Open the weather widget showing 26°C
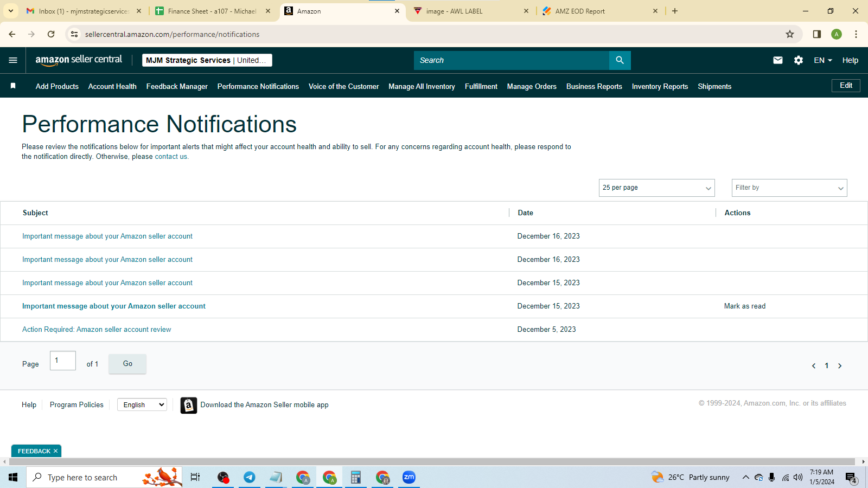 (x=690, y=477)
